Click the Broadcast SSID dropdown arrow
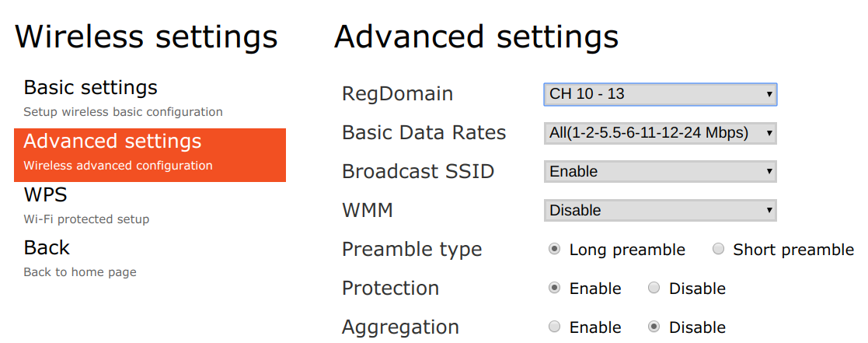This screenshot has height=343, width=868. pyautogui.click(x=769, y=172)
